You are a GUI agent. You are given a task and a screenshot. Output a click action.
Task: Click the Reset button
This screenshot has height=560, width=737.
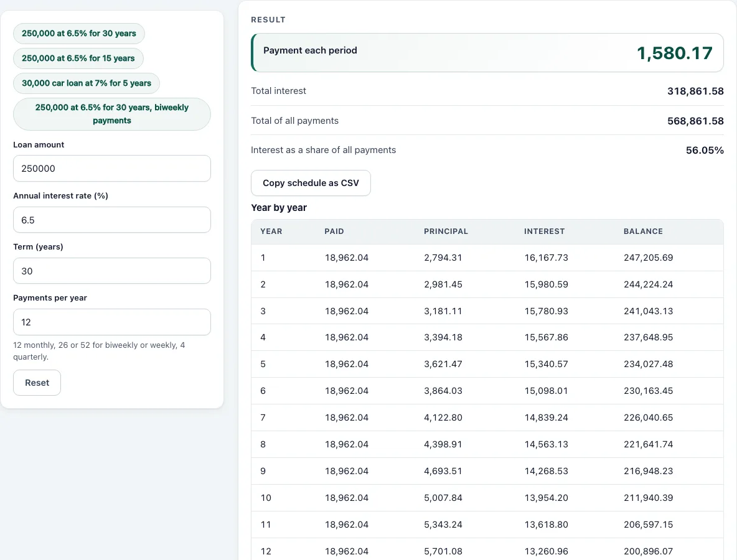(37, 383)
